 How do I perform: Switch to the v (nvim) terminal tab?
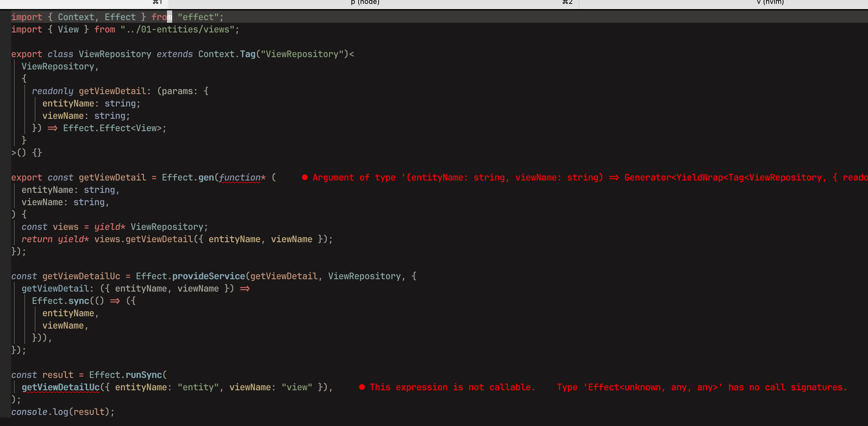coord(770,3)
